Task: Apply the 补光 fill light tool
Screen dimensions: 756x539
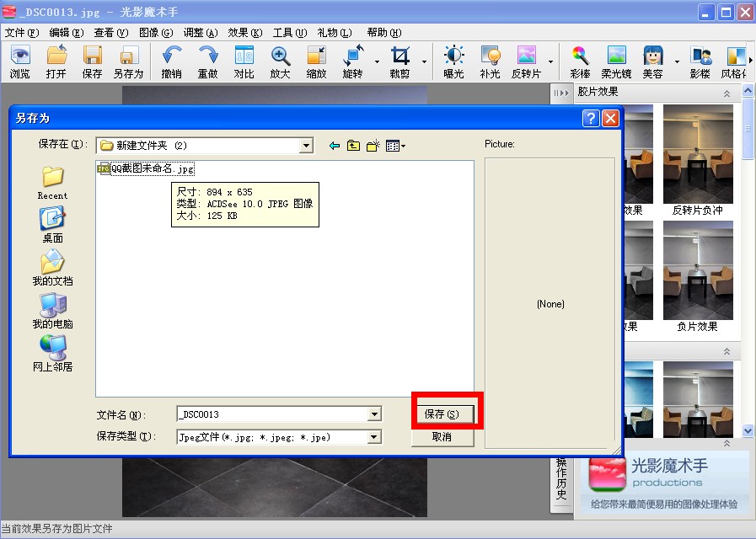Action: pyautogui.click(x=490, y=61)
